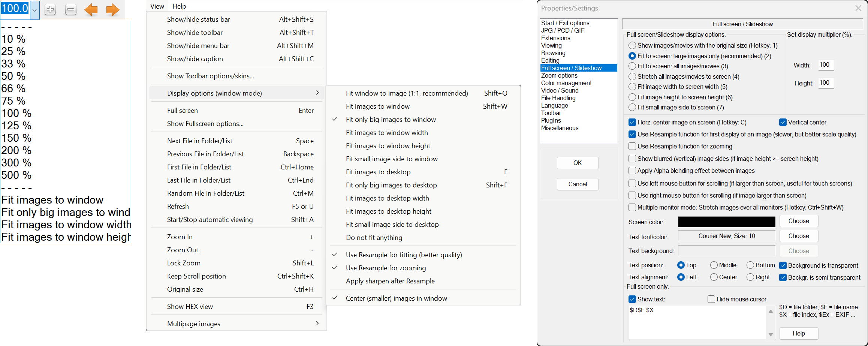Select 'Stretch all images/movies to screen' option
The image size is (868, 346).
[632, 76]
